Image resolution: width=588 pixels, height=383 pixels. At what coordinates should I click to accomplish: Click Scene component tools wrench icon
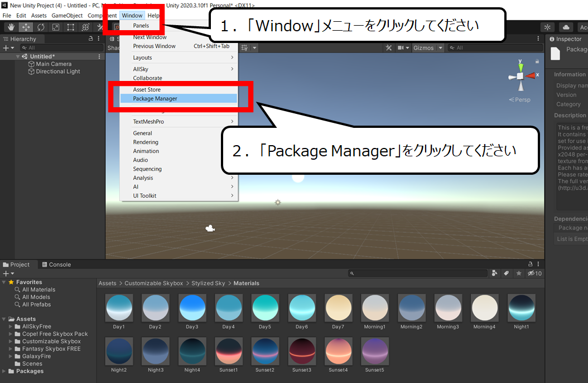(x=388, y=47)
